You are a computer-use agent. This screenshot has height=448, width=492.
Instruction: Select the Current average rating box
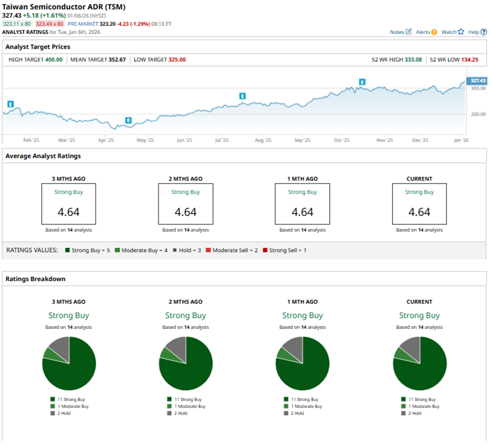click(x=419, y=204)
